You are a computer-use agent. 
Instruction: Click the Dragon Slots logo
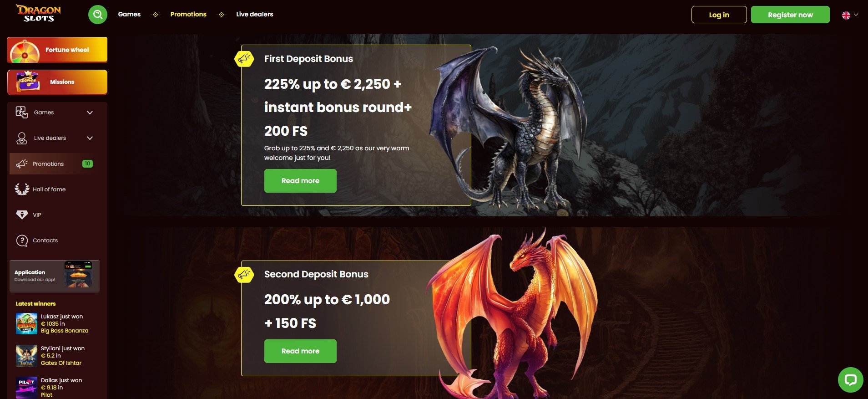click(x=39, y=14)
